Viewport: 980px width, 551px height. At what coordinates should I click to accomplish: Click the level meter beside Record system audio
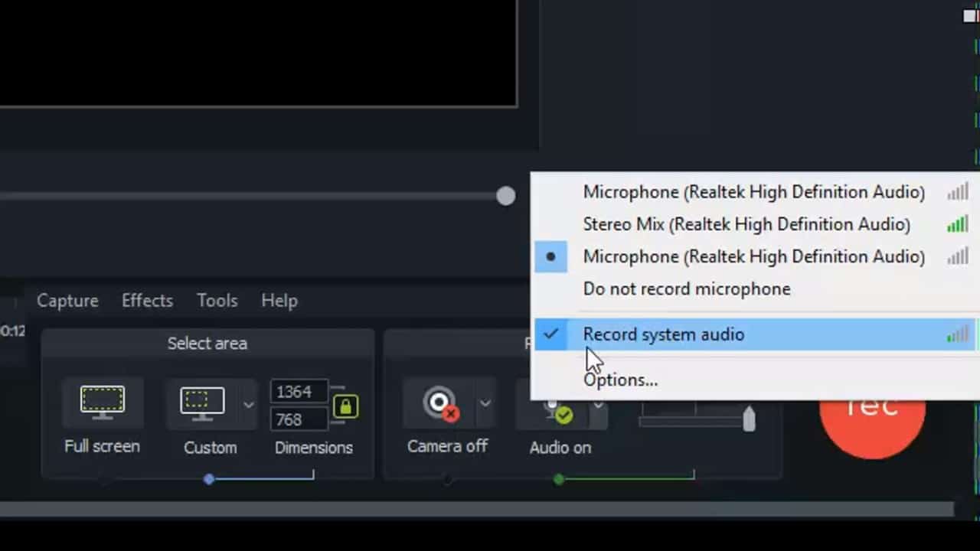pos(958,334)
